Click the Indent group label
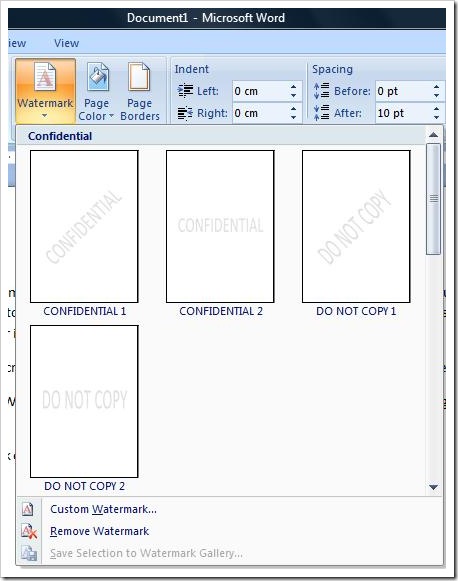Viewport: 458px width, 581px height. [192, 69]
